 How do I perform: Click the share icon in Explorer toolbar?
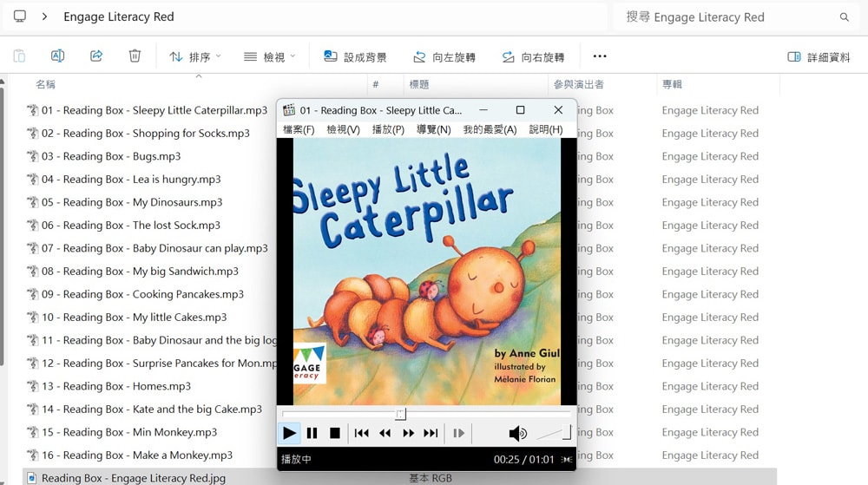pyautogui.click(x=96, y=56)
